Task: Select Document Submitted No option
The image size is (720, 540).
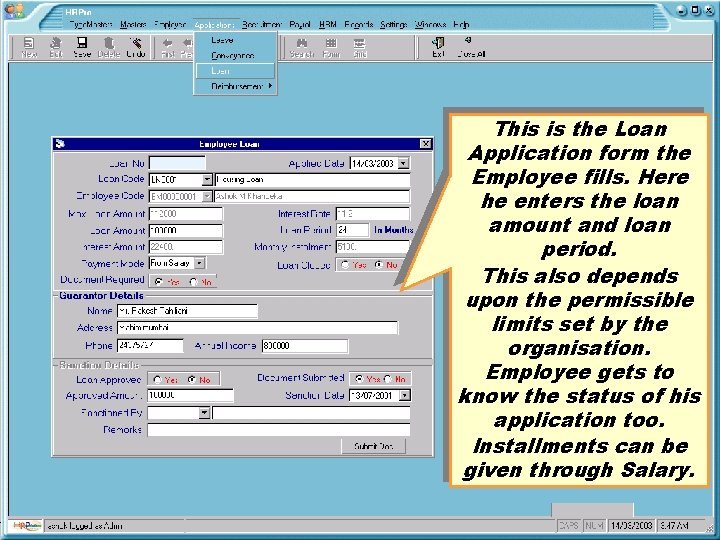Action: point(388,378)
